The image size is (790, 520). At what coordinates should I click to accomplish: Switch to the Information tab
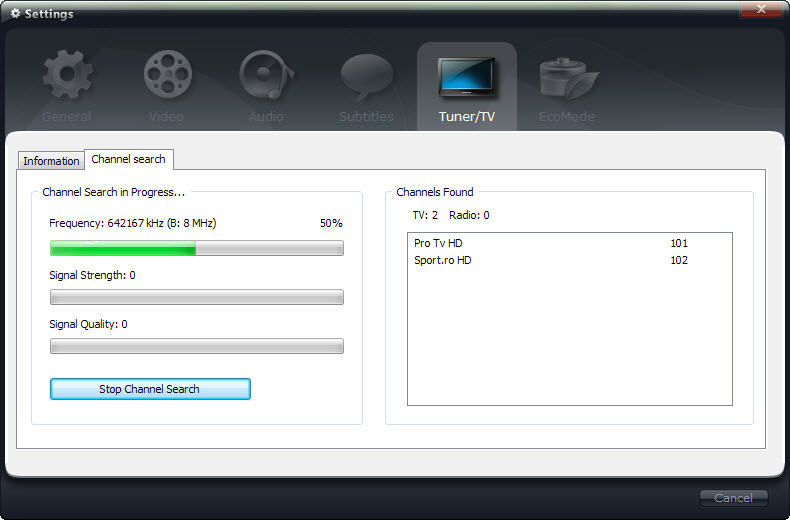[51, 161]
